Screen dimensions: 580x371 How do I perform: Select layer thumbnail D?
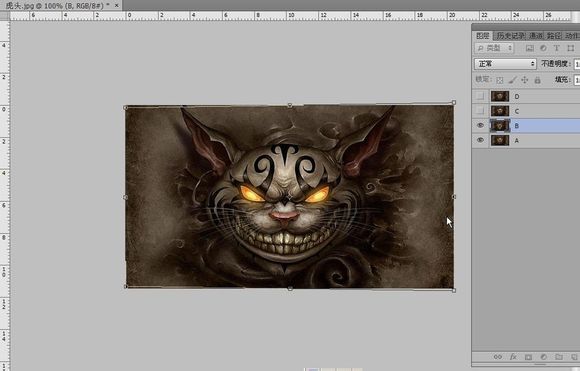click(x=500, y=96)
